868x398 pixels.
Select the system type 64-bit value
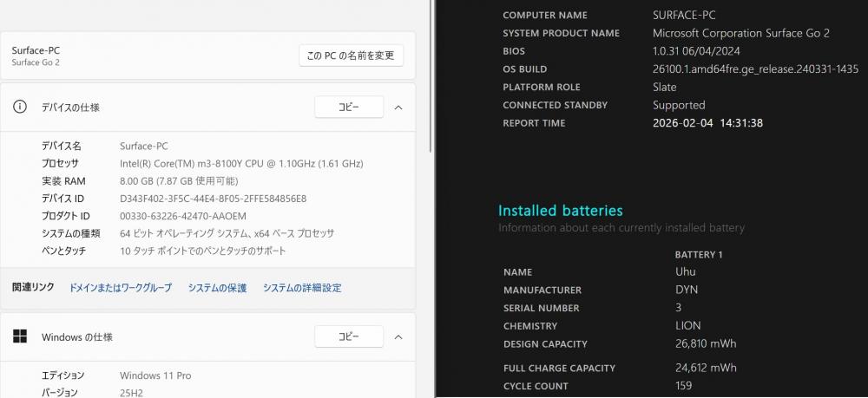click(227, 234)
